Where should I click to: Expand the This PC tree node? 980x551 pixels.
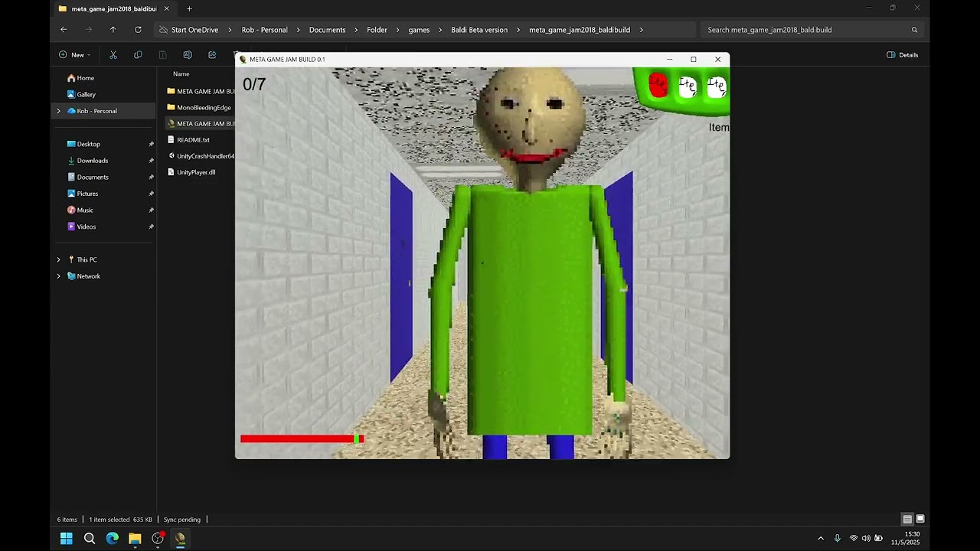pyautogui.click(x=58, y=259)
